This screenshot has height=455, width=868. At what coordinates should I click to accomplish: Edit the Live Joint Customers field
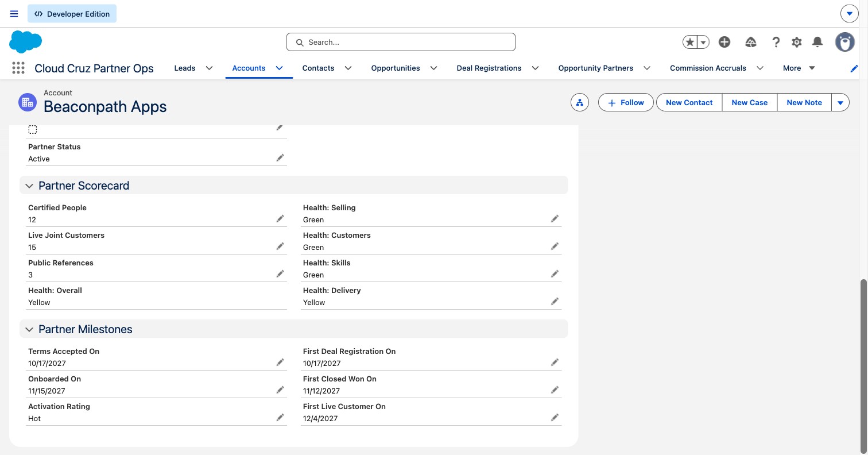click(280, 246)
